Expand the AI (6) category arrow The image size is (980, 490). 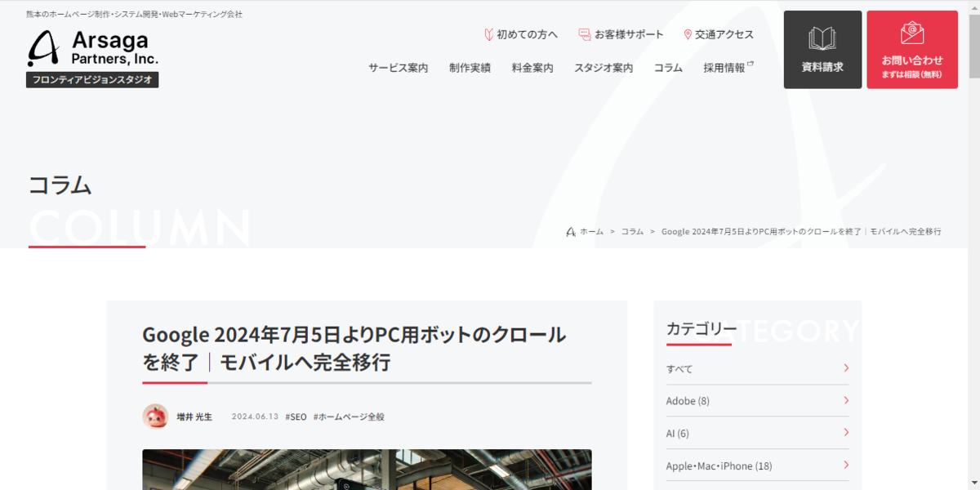click(x=846, y=433)
